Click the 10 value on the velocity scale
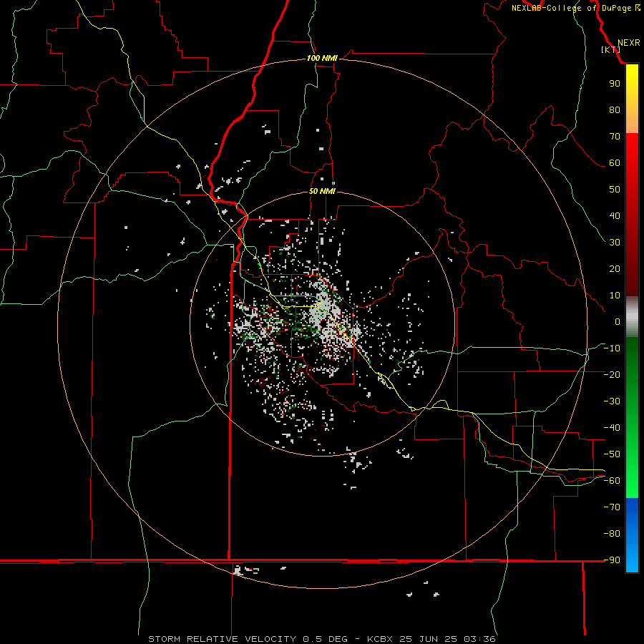Viewport: 644px width, 644px height. pos(615,296)
